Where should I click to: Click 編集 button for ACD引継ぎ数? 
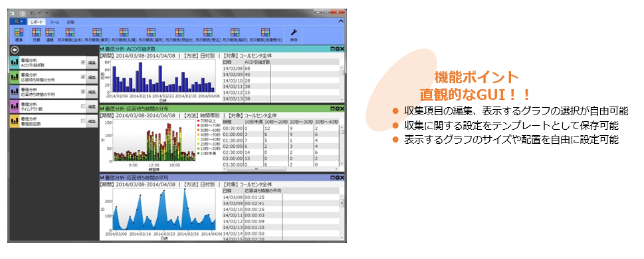click(92, 63)
